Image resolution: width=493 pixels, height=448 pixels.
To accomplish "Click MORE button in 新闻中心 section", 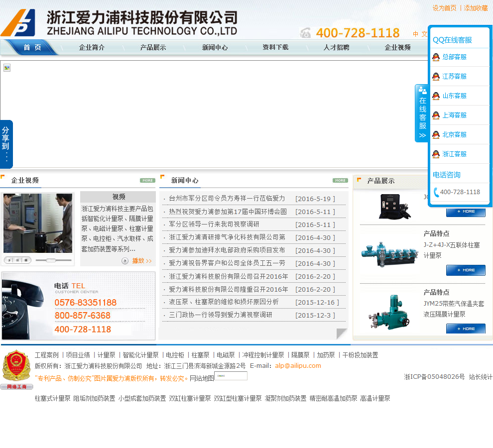I will 340,181.
